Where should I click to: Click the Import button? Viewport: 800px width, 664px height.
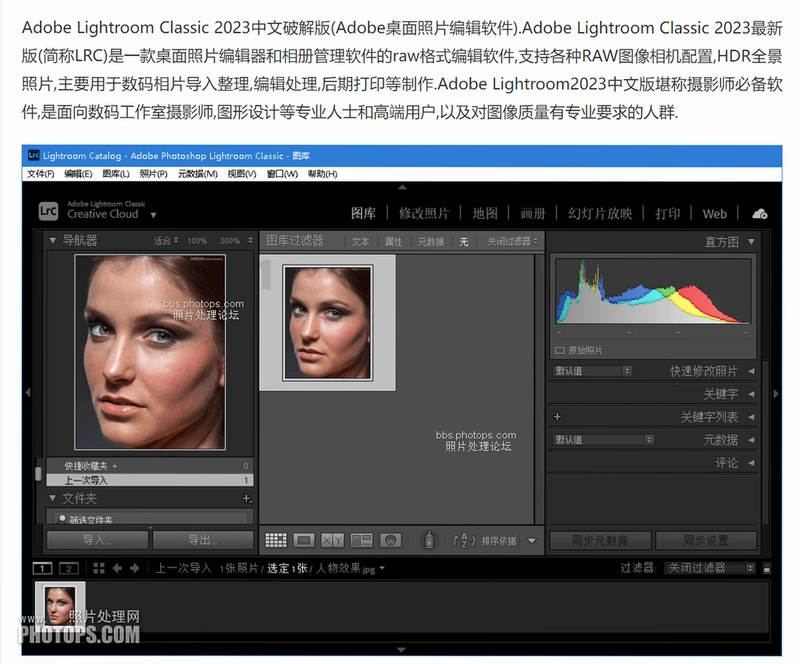(x=97, y=540)
